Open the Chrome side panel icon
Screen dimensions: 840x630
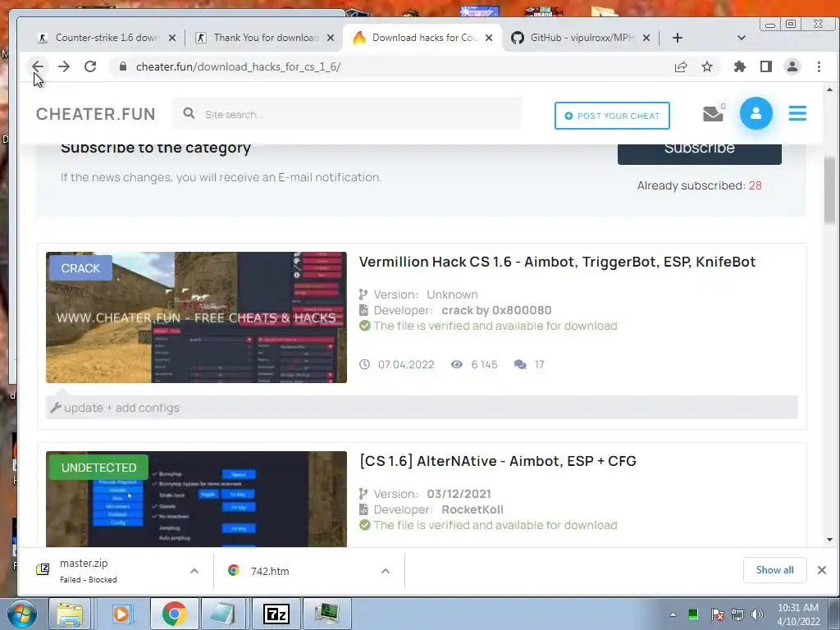click(766, 66)
